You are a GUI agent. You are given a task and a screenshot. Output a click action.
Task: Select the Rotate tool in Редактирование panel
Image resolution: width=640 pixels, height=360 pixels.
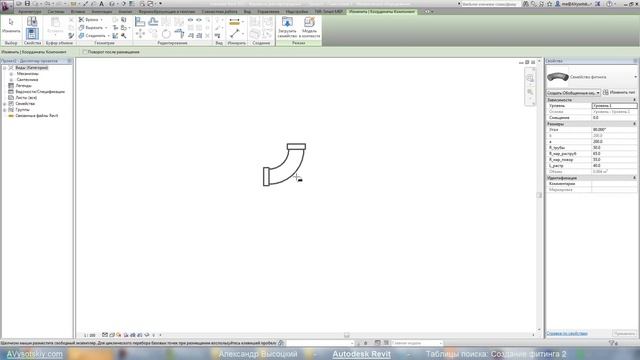pyautogui.click(x=166, y=34)
